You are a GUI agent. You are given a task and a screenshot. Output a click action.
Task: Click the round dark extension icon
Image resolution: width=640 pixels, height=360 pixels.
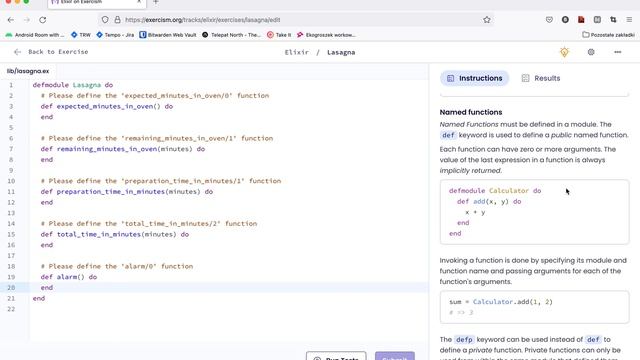click(565, 20)
